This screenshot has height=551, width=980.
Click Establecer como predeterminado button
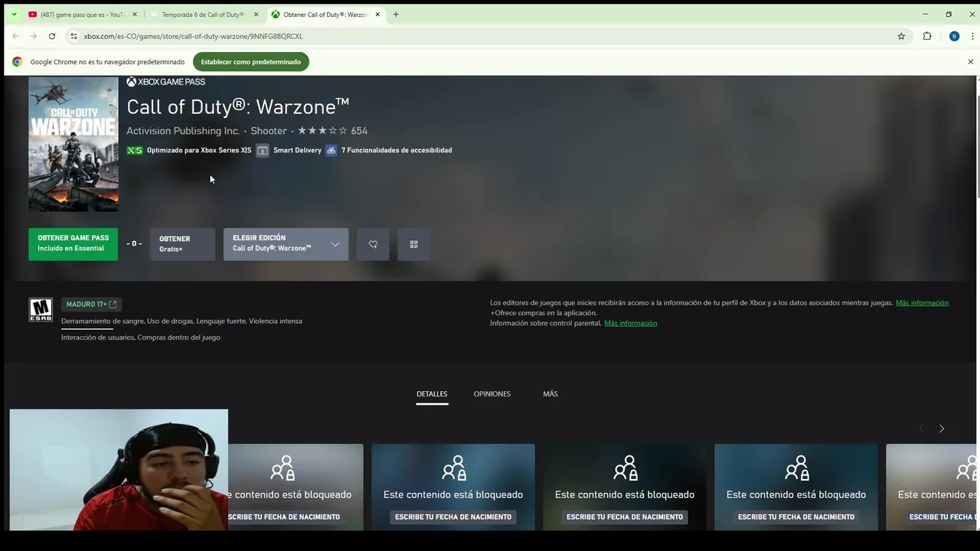[250, 62]
